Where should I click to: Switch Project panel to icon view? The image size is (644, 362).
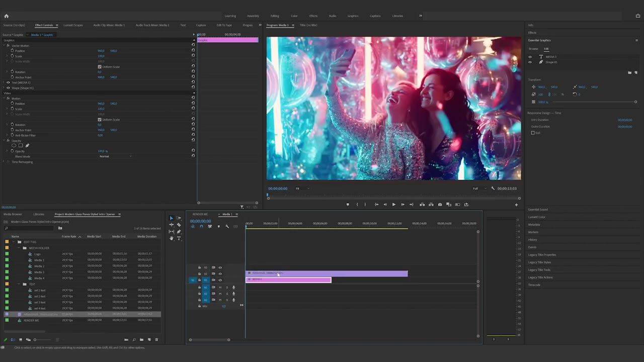21,340
